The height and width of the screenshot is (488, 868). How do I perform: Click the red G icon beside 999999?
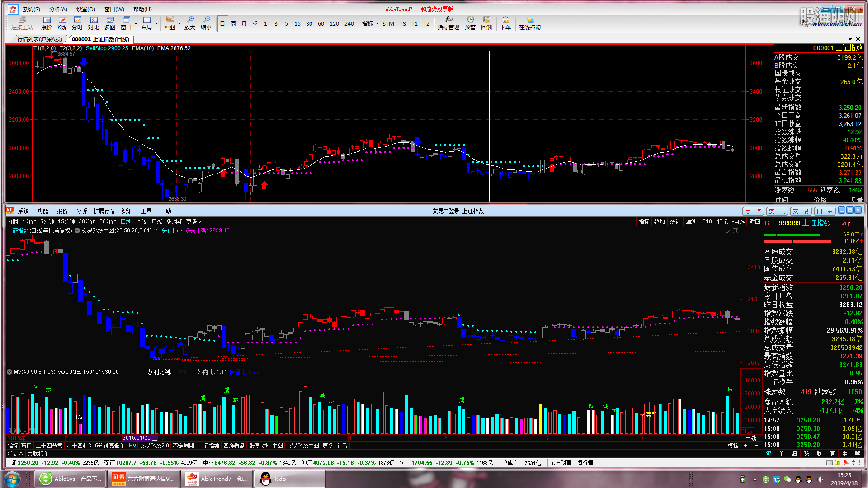pyautogui.click(x=767, y=223)
